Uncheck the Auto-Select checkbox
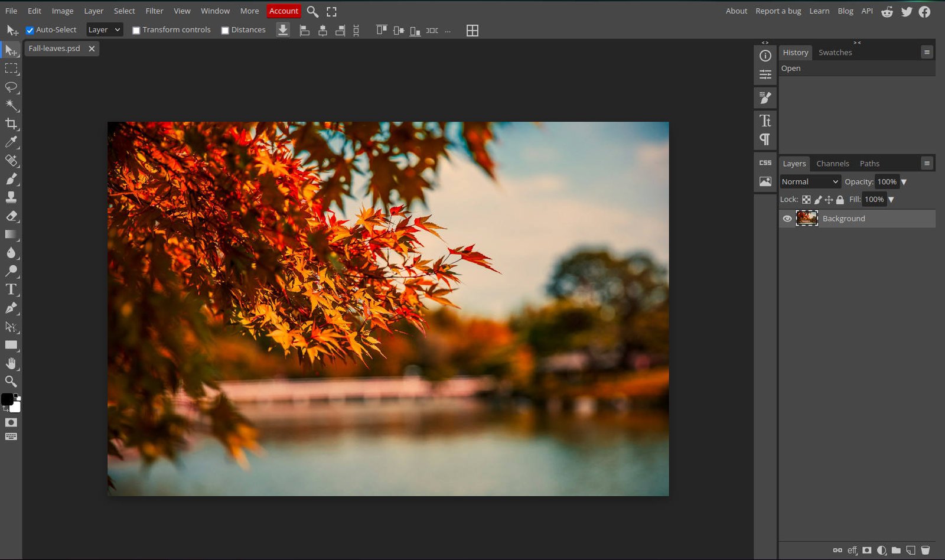This screenshot has height=560, width=945. [30, 30]
